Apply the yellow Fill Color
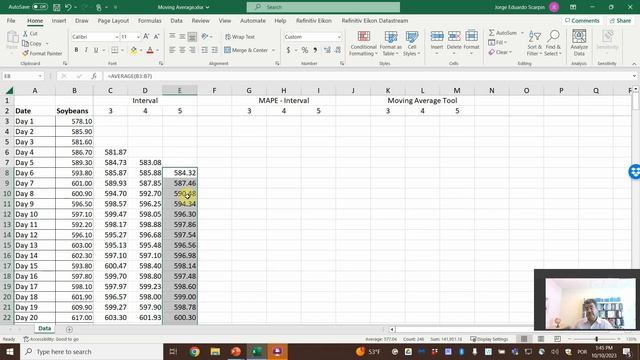Image resolution: width=640 pixels, height=360 pixels. (x=133, y=50)
